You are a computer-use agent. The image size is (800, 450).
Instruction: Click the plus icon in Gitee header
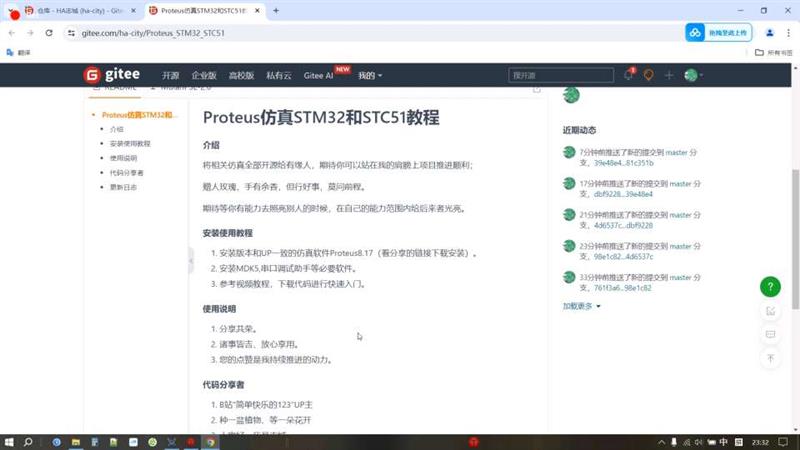[x=669, y=75]
